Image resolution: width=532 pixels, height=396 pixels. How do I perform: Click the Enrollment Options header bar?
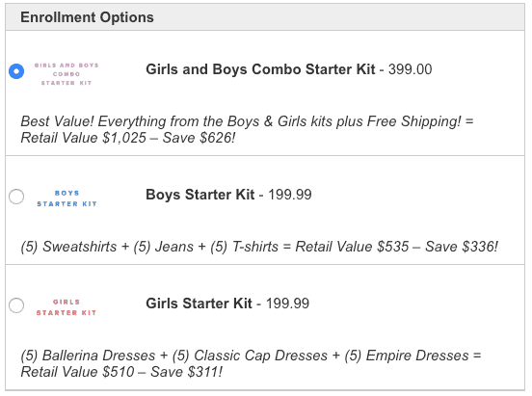click(x=265, y=17)
